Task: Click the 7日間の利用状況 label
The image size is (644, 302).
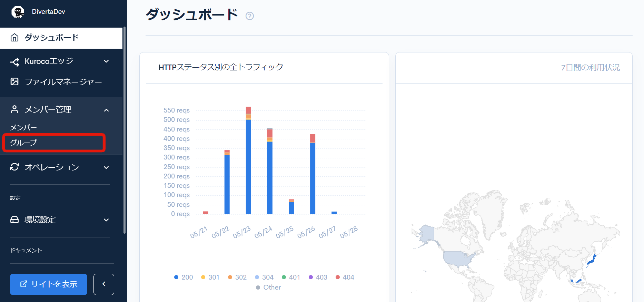Action: click(590, 68)
